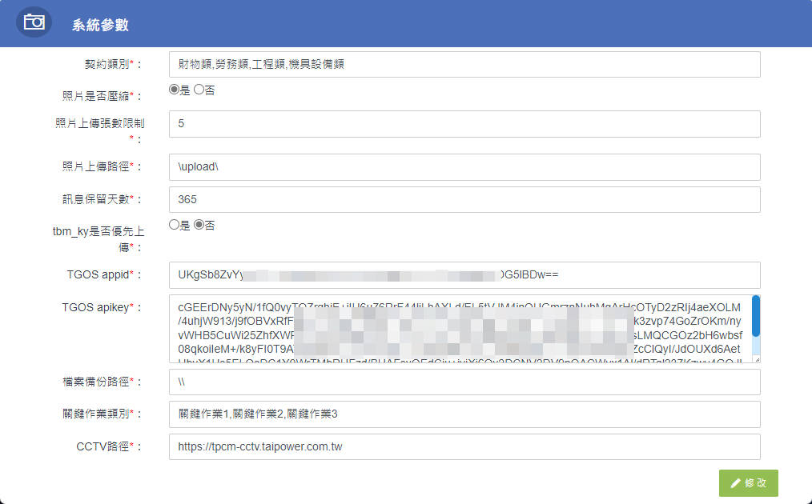Click the 關鍵作業類別 label

coord(102,414)
